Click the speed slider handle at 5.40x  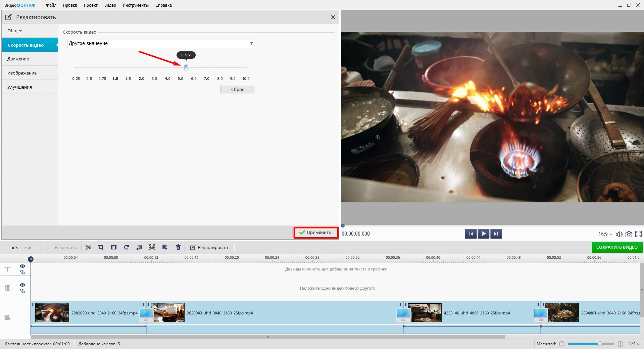coord(186,67)
